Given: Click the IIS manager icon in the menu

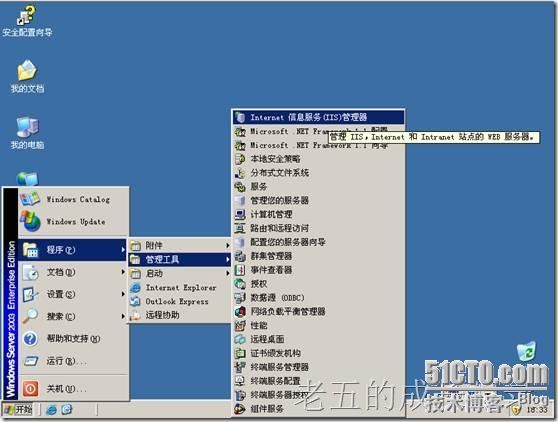Looking at the screenshot, I should (x=240, y=117).
